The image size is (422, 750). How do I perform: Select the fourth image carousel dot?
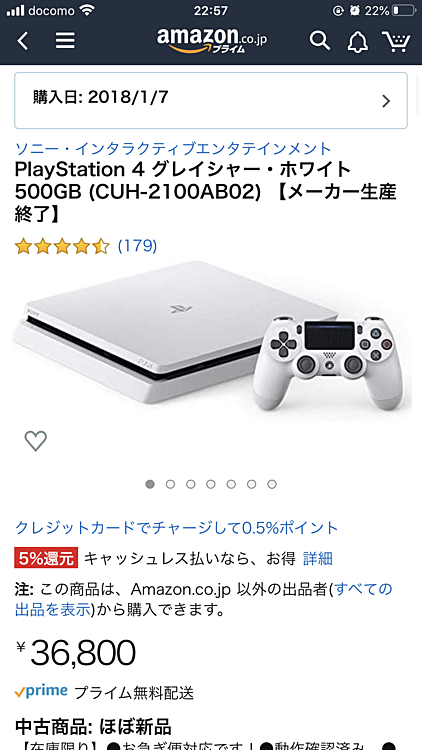(211, 484)
